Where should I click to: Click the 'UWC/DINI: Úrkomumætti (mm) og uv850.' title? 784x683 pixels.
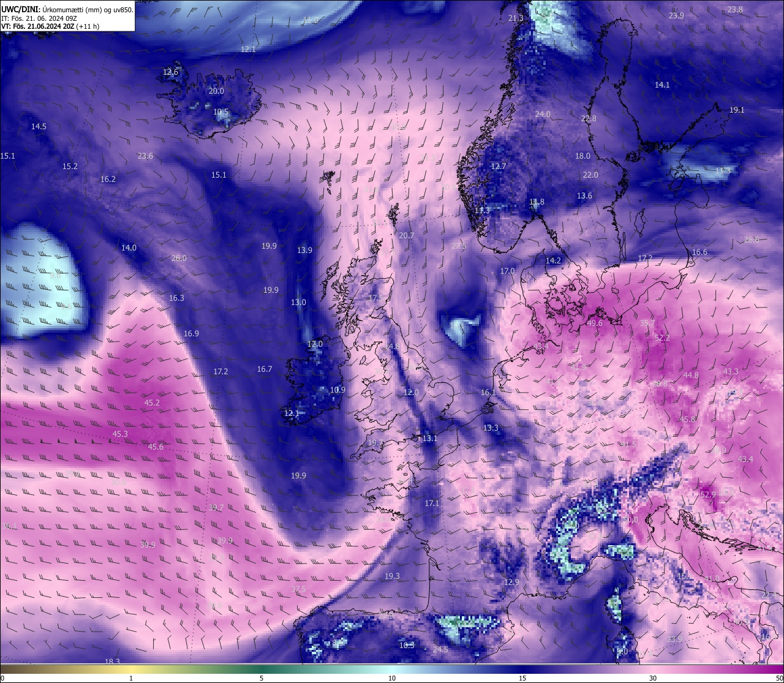pos(67,10)
